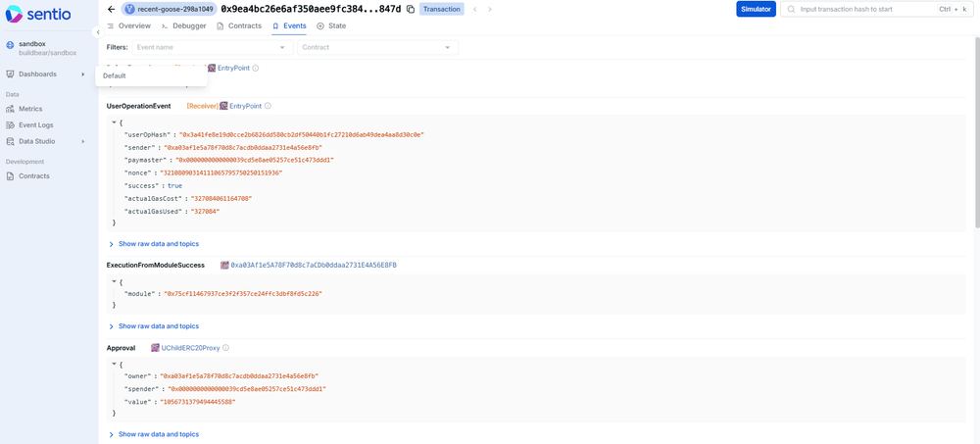The width and height of the screenshot is (980, 444).
Task: Click the Simulator button
Action: (x=756, y=9)
